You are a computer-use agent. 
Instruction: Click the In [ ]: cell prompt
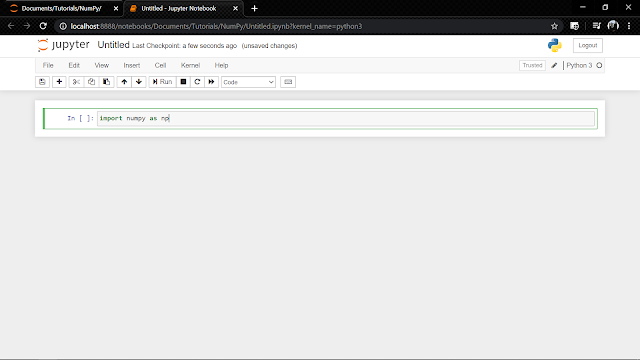(x=80, y=118)
